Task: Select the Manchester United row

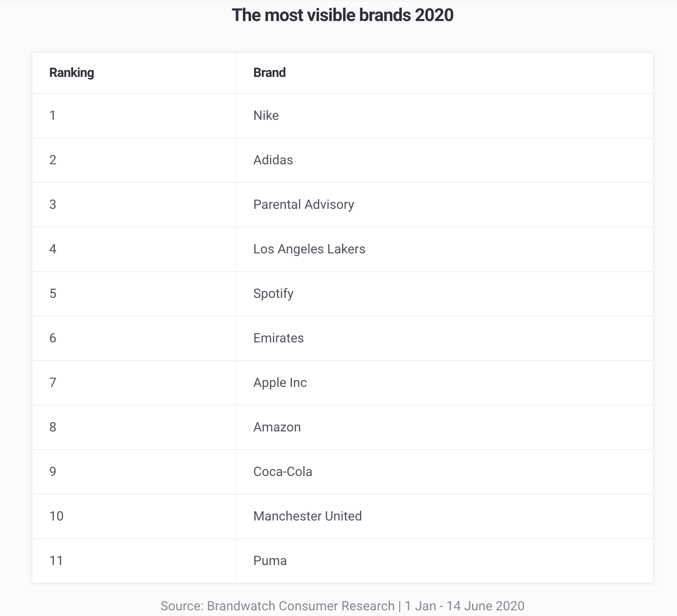Action: pos(343,516)
